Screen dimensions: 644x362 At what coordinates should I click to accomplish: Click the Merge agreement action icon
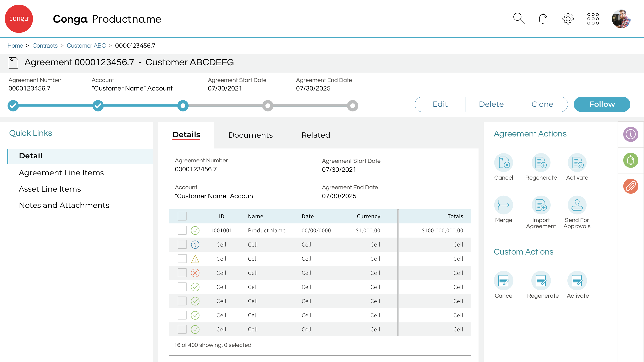pyautogui.click(x=503, y=205)
